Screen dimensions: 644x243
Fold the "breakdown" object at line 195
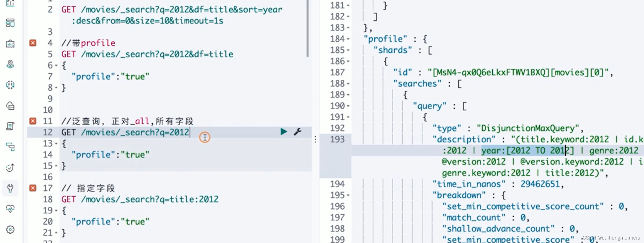tap(348, 195)
